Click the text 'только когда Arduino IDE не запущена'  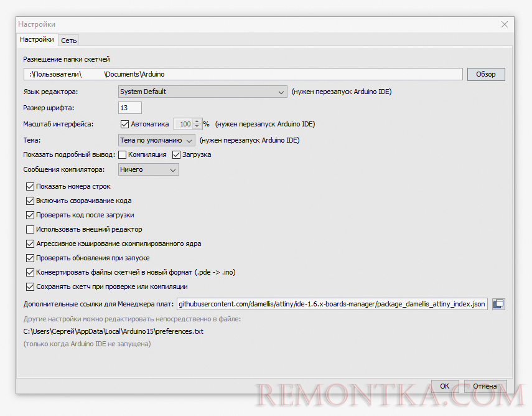(87, 344)
